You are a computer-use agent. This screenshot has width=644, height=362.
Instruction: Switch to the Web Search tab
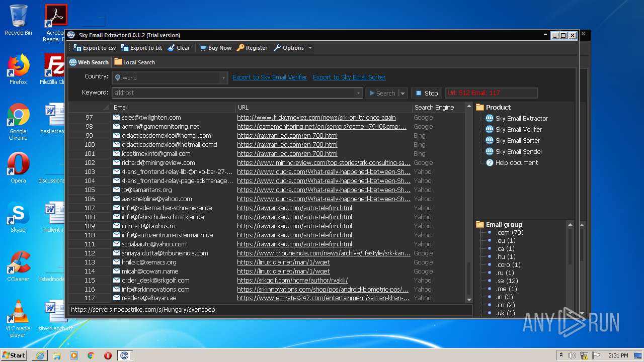(89, 62)
